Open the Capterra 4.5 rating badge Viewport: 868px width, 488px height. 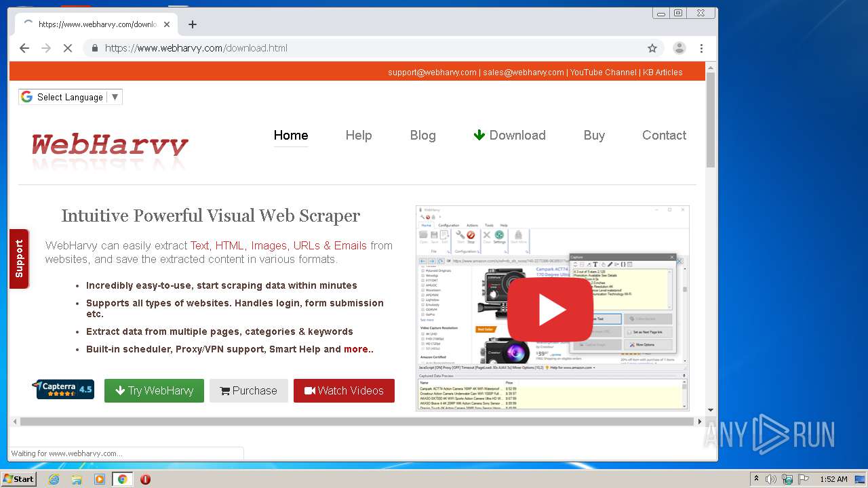63,389
